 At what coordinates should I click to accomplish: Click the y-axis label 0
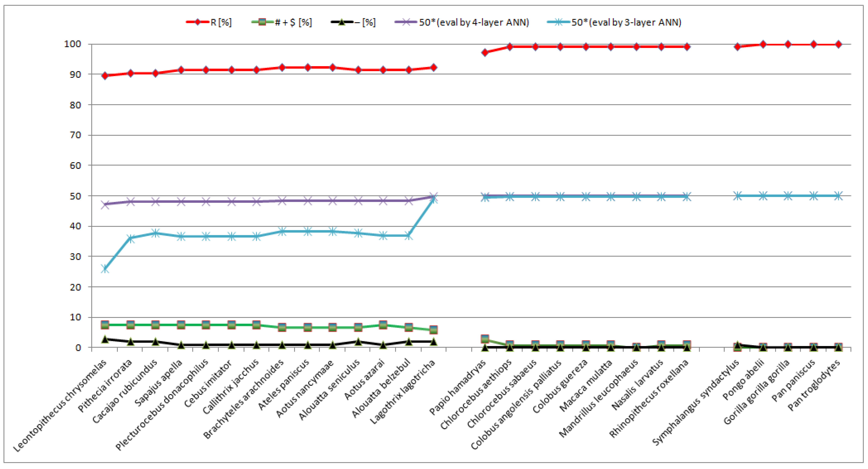coord(78,347)
